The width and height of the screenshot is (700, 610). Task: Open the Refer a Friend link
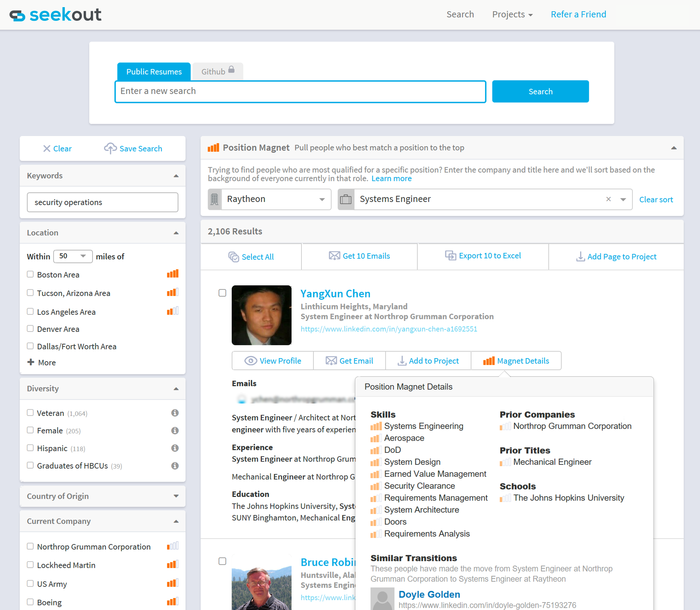click(578, 14)
